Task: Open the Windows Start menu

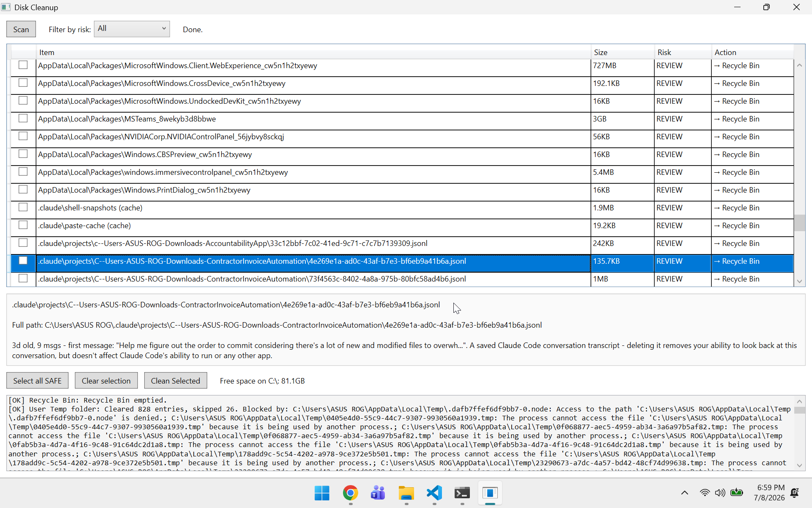Action: [322, 493]
